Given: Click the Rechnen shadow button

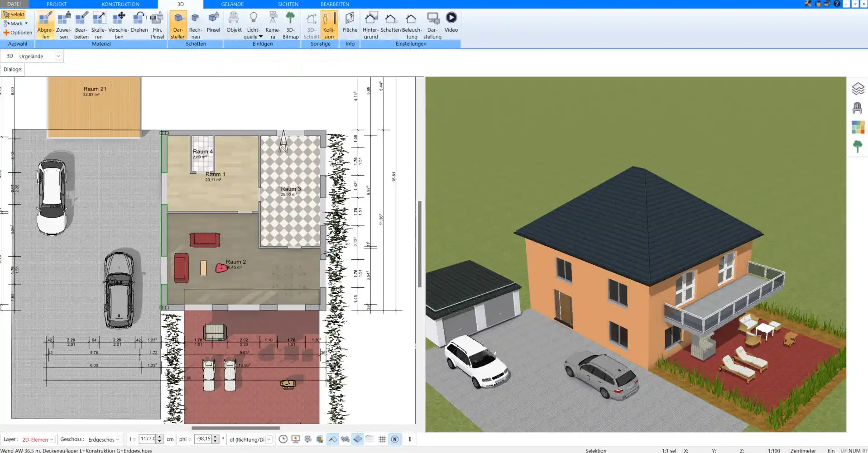Looking at the screenshot, I should (196, 25).
